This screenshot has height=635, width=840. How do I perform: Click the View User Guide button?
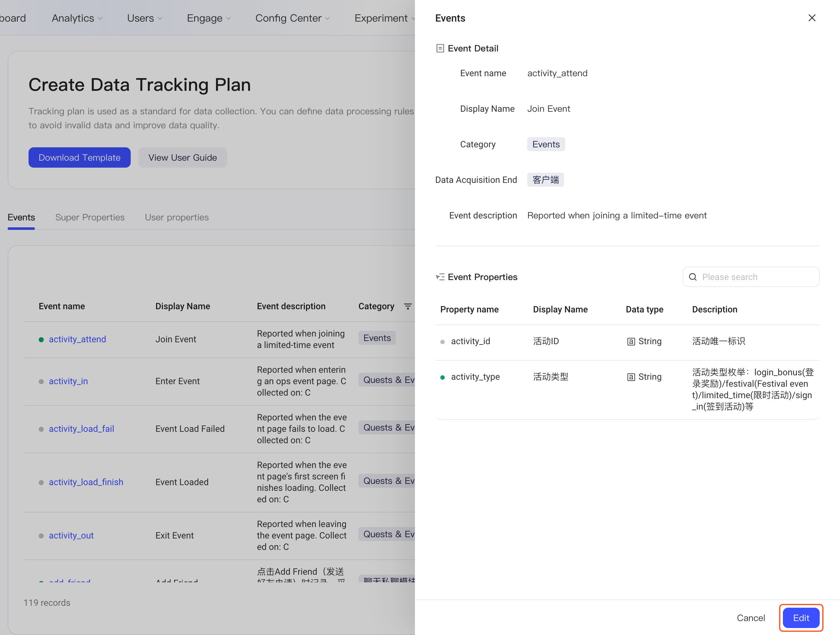(182, 157)
